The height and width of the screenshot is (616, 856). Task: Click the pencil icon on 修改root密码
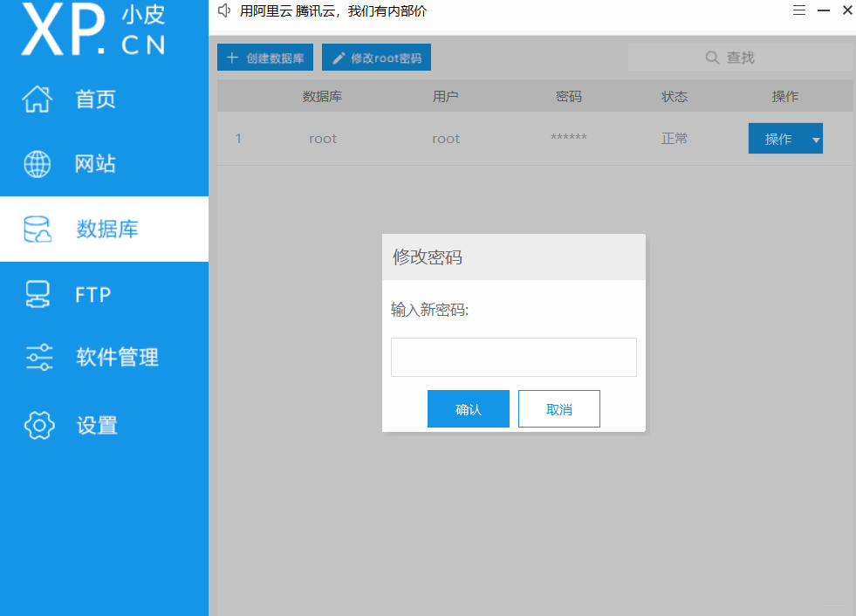point(339,58)
